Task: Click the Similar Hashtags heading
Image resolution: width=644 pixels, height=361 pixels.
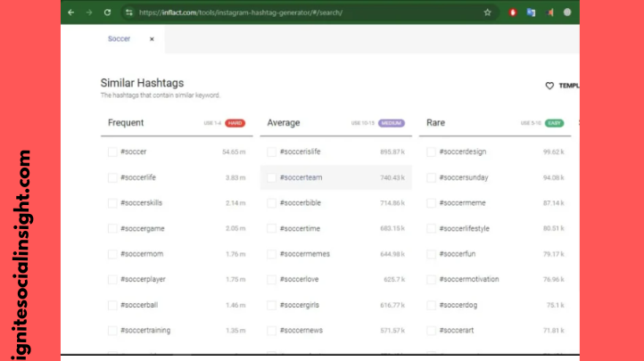Action: 142,83
